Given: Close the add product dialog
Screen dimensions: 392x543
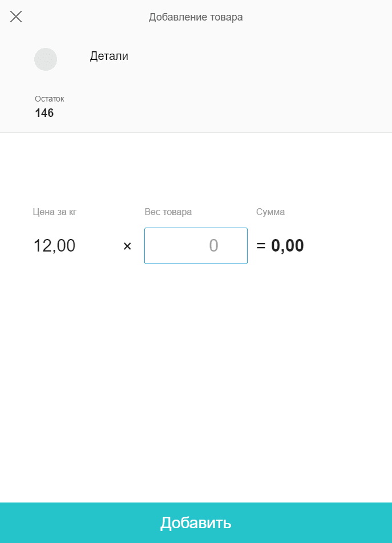Looking at the screenshot, I should click(x=16, y=17).
